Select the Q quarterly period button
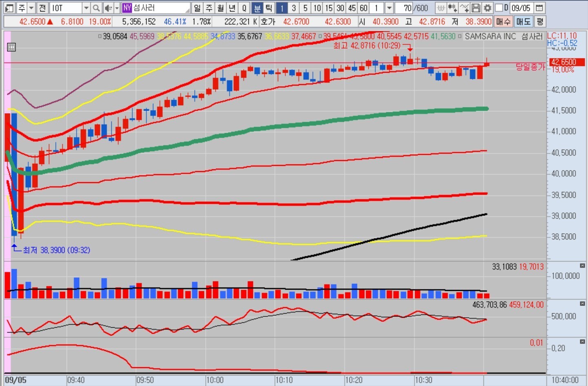 244,8
